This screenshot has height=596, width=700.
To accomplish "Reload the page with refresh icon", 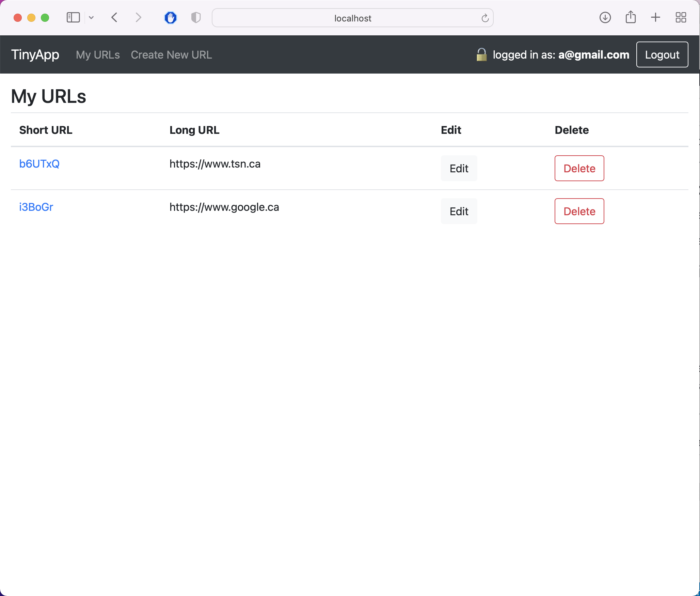I will point(485,18).
